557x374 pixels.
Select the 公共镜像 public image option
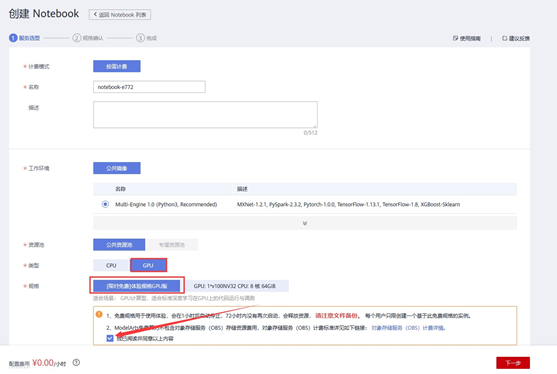(x=117, y=168)
